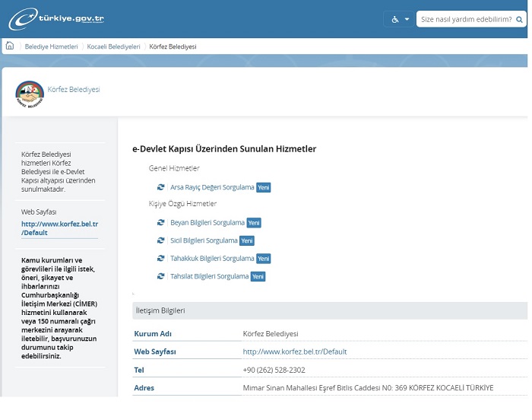Click the home icon in breadcrumb
Viewport: 532px width, 420px height.
point(10,46)
